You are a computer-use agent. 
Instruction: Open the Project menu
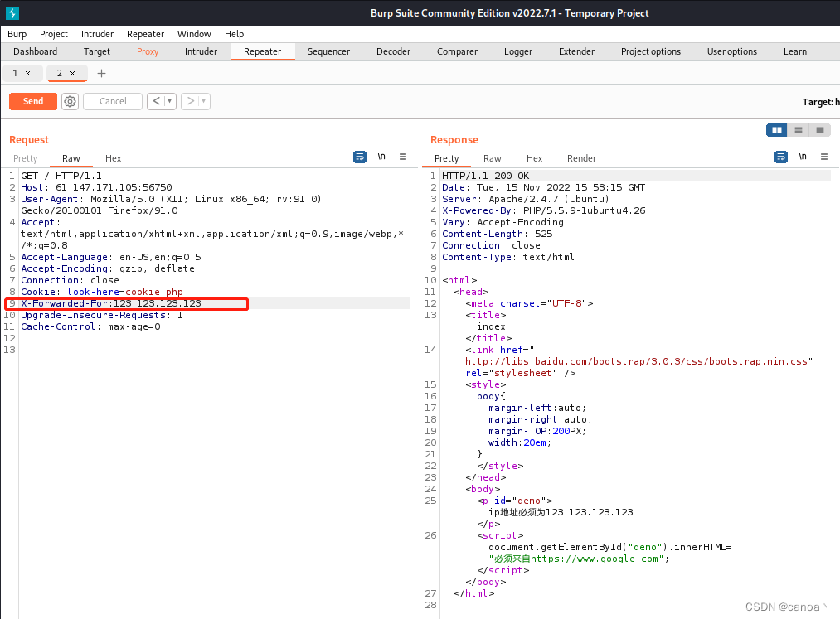[x=54, y=34]
